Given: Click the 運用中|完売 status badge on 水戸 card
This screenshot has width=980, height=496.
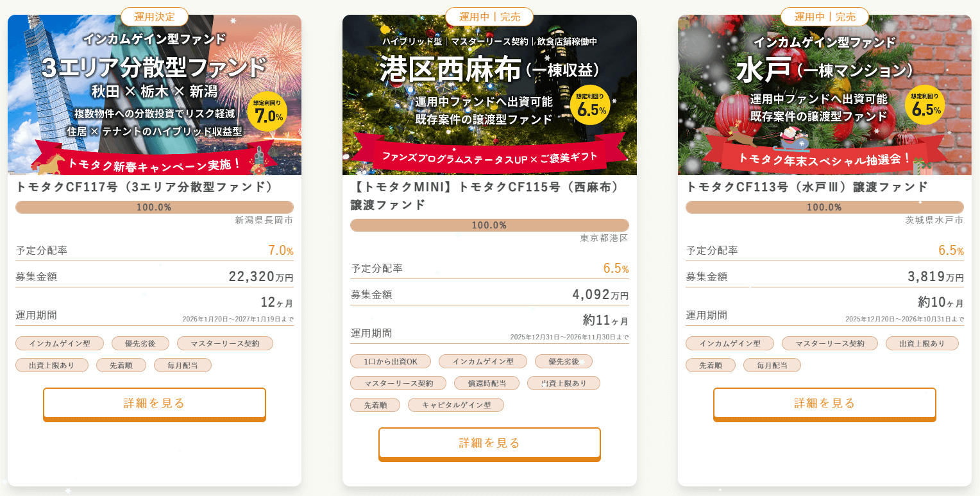Looking at the screenshot, I should (x=825, y=17).
